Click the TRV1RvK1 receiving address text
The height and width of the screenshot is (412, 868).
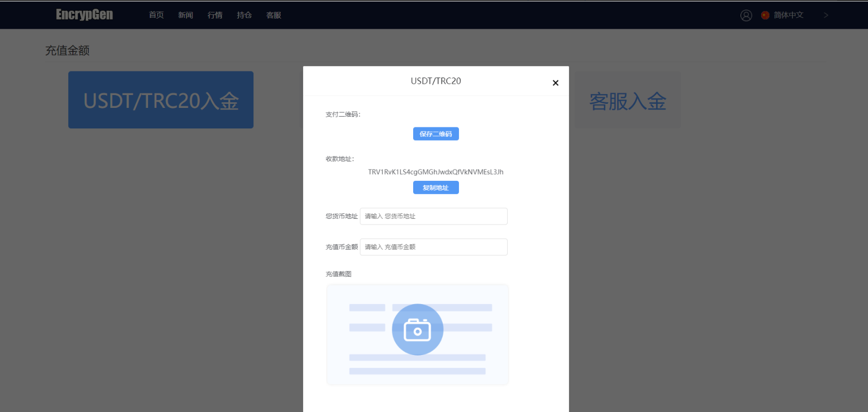coord(435,172)
